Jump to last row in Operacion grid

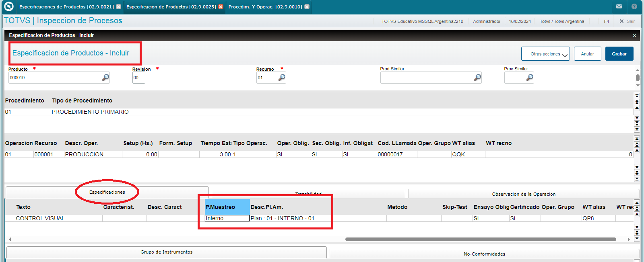tap(637, 179)
